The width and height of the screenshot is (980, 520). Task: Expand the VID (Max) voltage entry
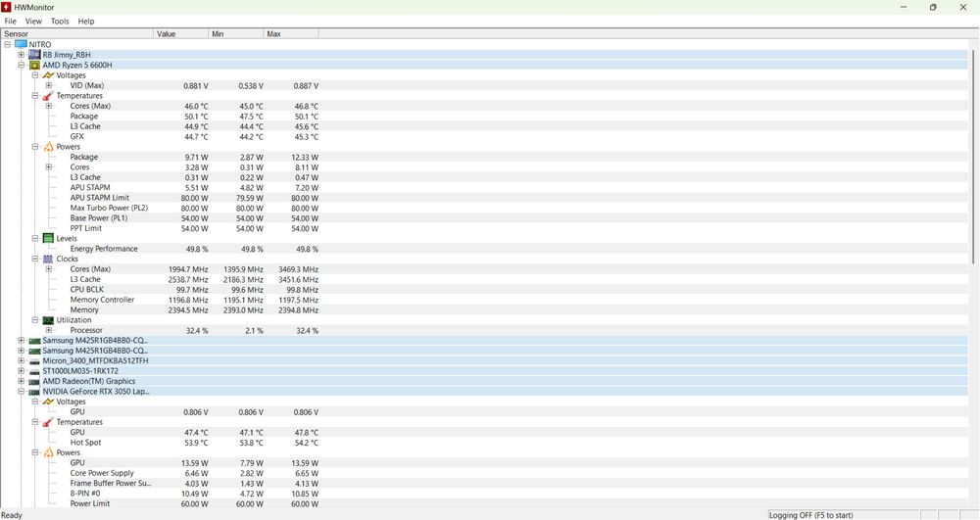point(49,85)
